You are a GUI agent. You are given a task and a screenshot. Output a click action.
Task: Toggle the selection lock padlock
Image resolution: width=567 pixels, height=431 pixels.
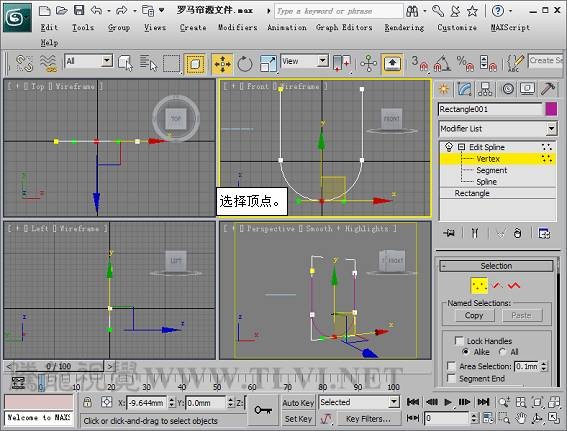87,402
